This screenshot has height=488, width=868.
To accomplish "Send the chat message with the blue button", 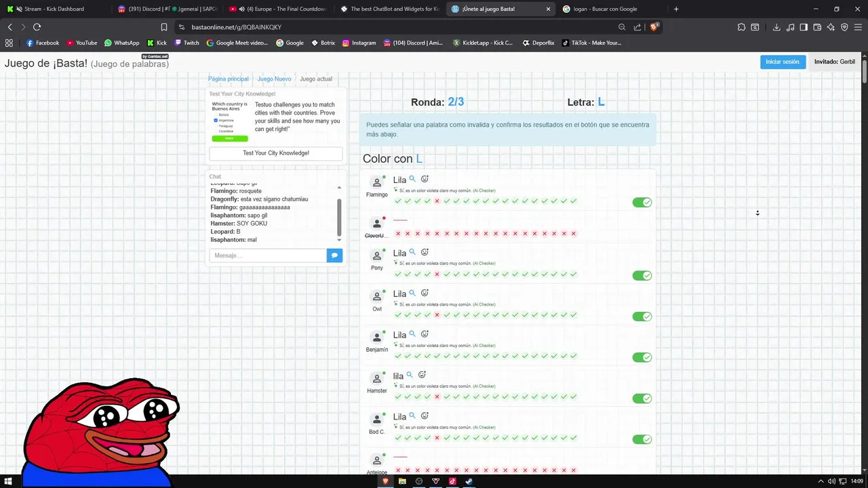I will tap(334, 256).
